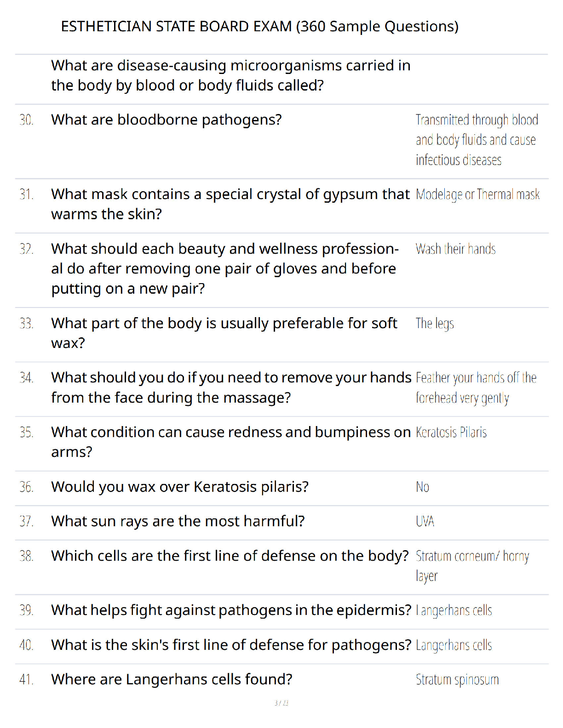This screenshot has width=563, height=728.
Task: Click question number 31
Action: (x=26, y=194)
